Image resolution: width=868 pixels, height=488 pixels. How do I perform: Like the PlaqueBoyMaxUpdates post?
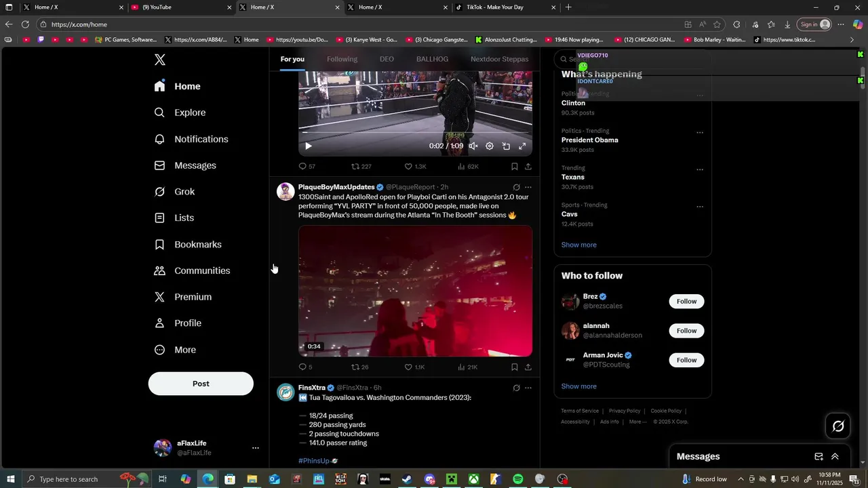[x=414, y=367]
